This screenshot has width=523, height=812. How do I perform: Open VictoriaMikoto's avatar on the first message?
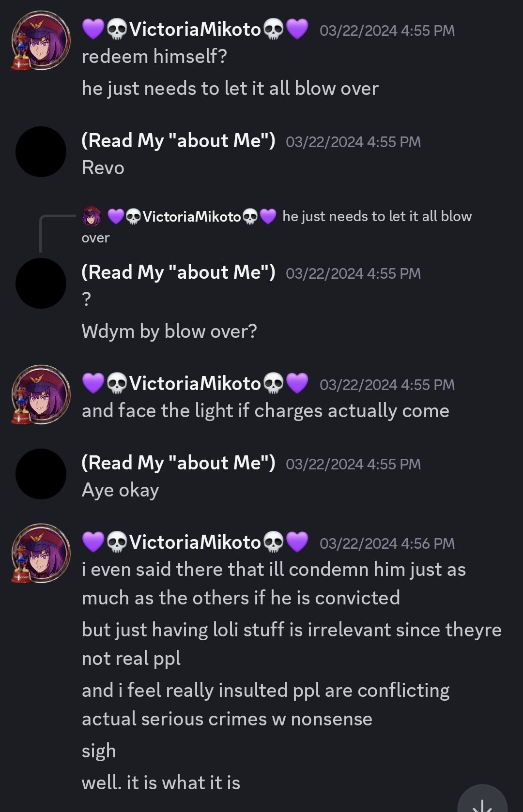pos(41,41)
